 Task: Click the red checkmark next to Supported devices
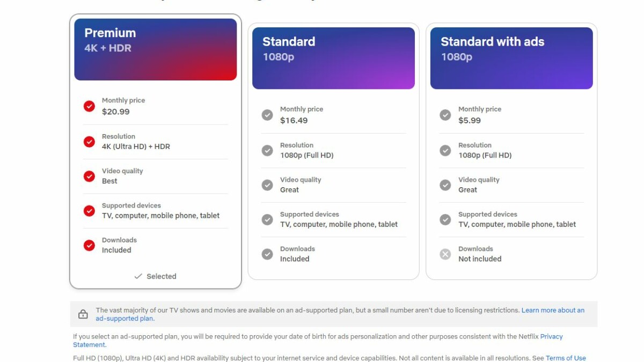pyautogui.click(x=89, y=211)
